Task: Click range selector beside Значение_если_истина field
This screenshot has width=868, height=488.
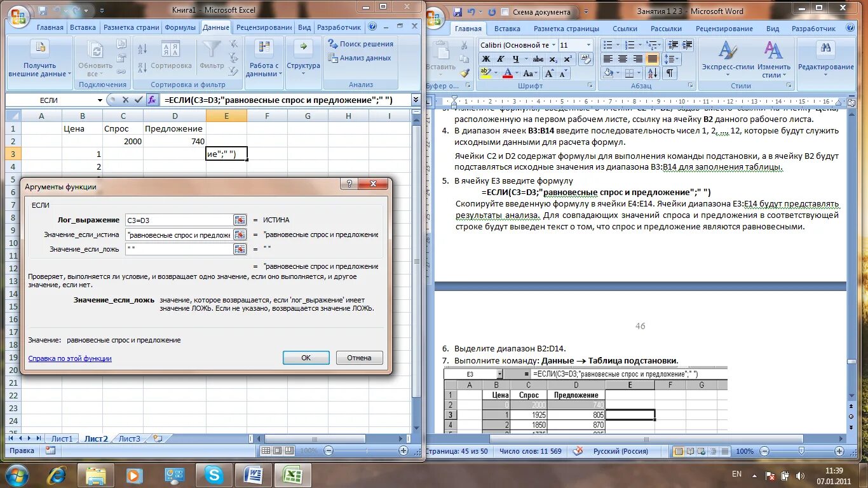Action: tap(240, 234)
